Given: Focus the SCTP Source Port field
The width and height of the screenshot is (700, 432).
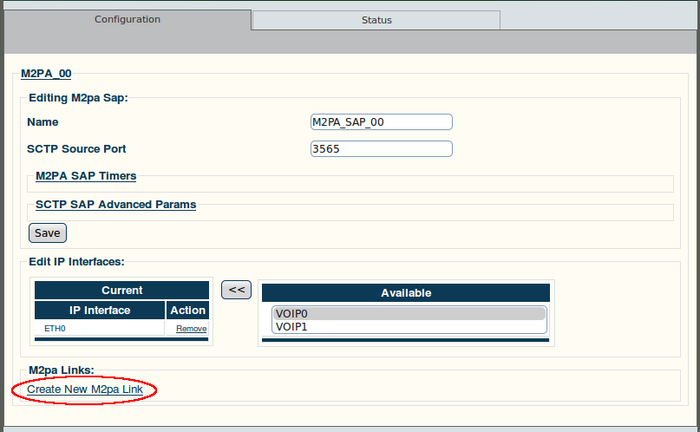Looking at the screenshot, I should [381, 149].
